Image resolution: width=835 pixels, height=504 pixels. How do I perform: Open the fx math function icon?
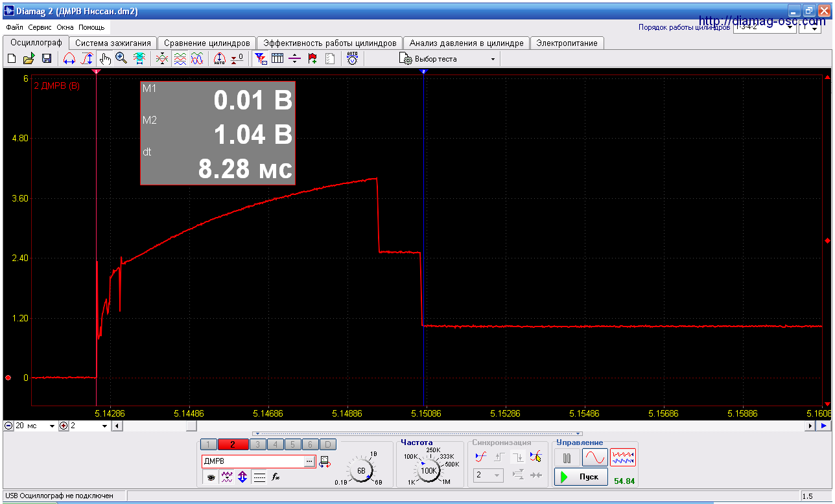(276, 477)
